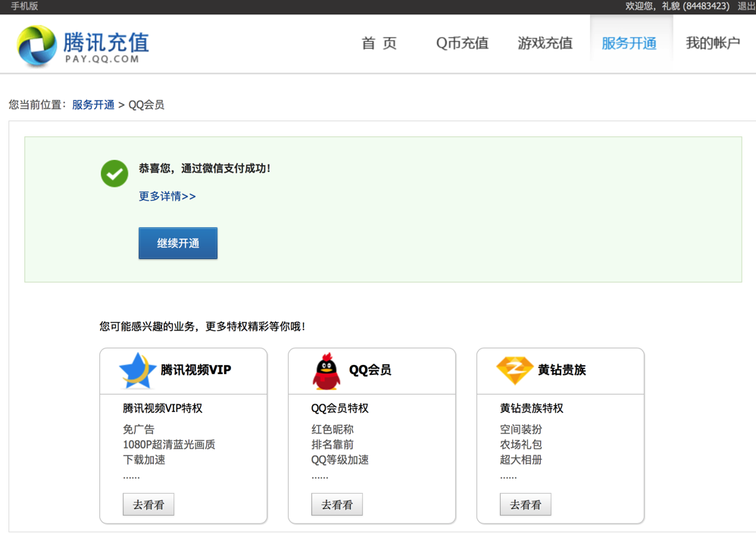The height and width of the screenshot is (534, 756).
Task: Open the 首页 home tab
Action: (x=379, y=43)
